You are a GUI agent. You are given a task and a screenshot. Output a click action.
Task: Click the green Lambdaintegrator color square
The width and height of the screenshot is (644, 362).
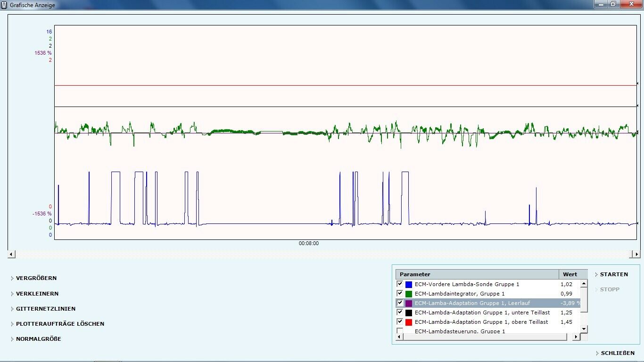click(x=408, y=294)
